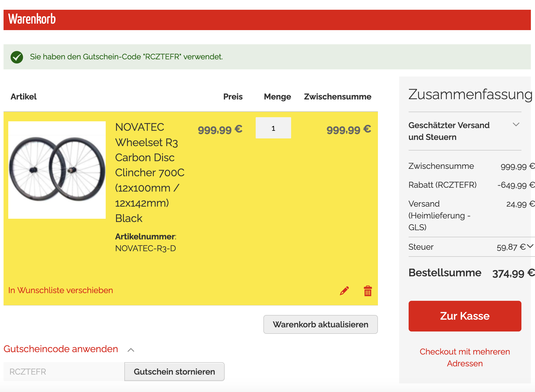Click the Menge column header
This screenshot has width=535, height=392.
[x=277, y=97]
